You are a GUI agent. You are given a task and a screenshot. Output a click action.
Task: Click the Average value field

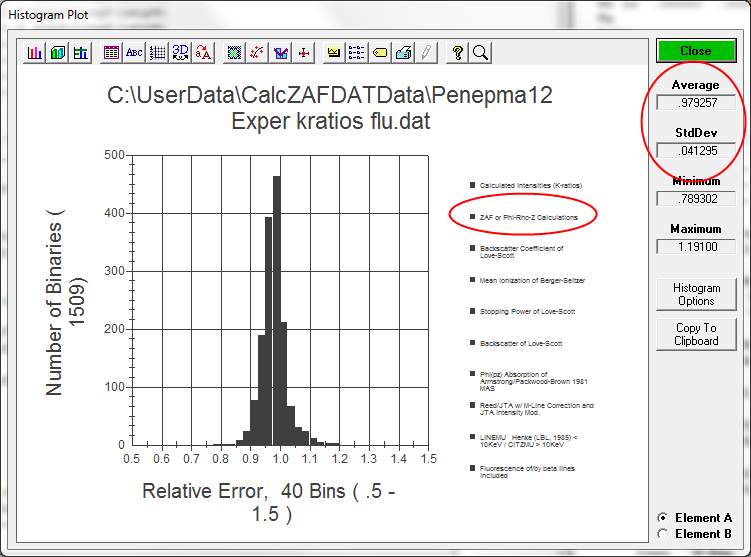tap(696, 102)
